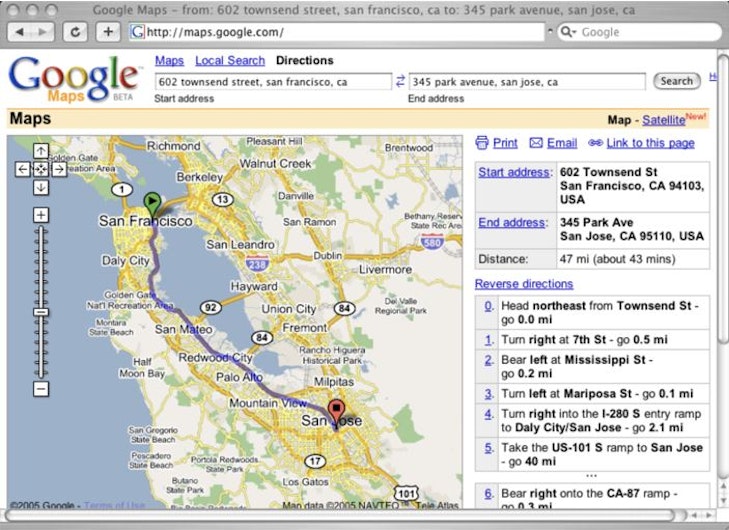The width and height of the screenshot is (729, 530).
Task: Go back with the browser back arrow
Action: 20,32
